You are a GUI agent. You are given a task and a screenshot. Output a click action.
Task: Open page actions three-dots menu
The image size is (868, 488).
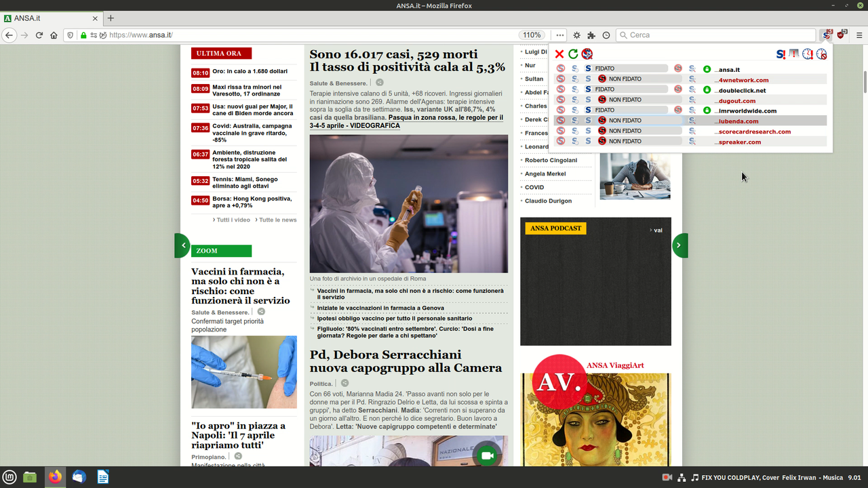click(560, 35)
